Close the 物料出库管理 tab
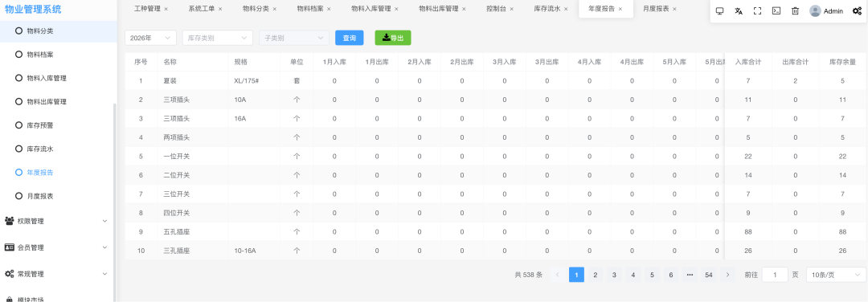This screenshot has height=302, width=868. [464, 9]
